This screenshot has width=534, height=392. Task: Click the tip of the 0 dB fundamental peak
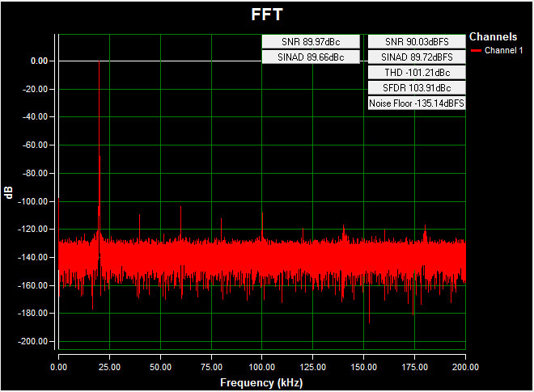coord(99,61)
